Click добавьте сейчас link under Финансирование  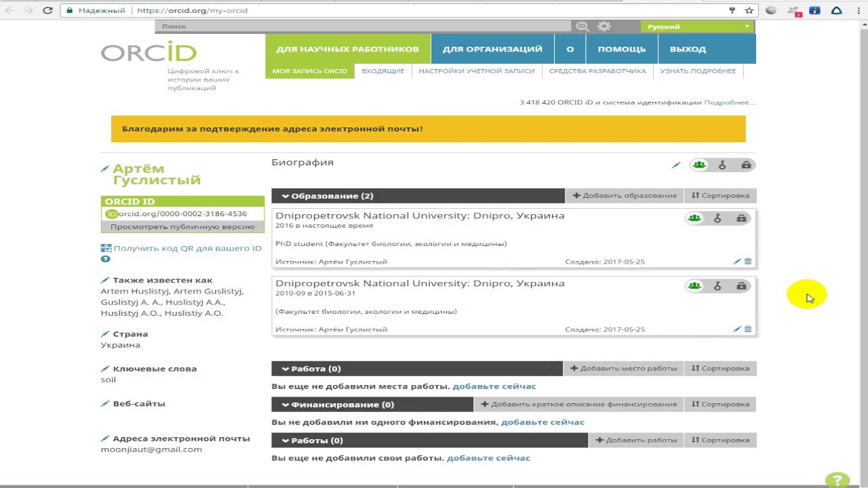[x=542, y=422]
